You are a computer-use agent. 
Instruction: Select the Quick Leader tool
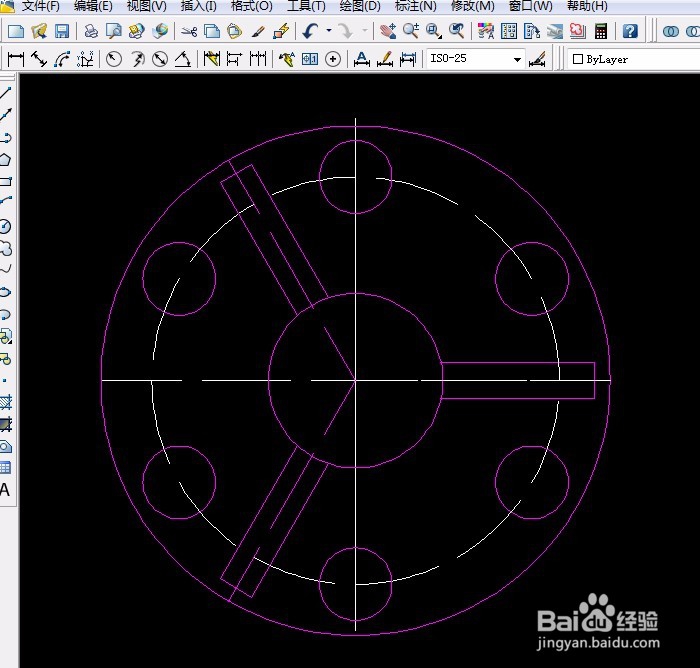coord(287,59)
